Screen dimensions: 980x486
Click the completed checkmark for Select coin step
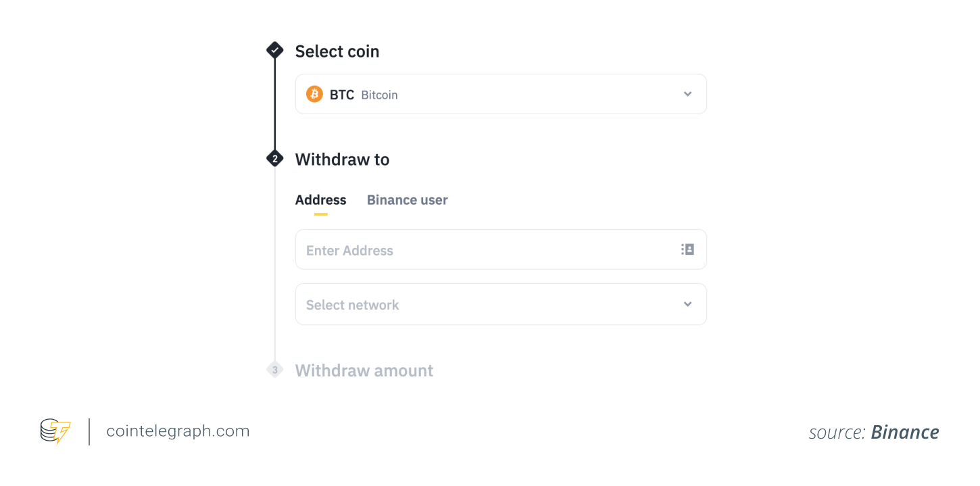click(x=274, y=49)
